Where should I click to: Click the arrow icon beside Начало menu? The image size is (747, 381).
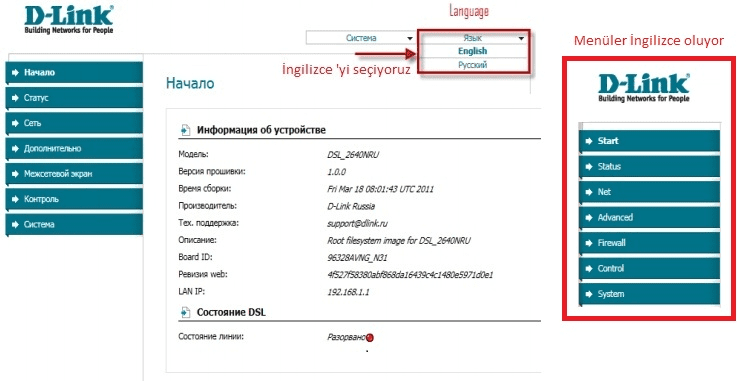(x=15, y=73)
